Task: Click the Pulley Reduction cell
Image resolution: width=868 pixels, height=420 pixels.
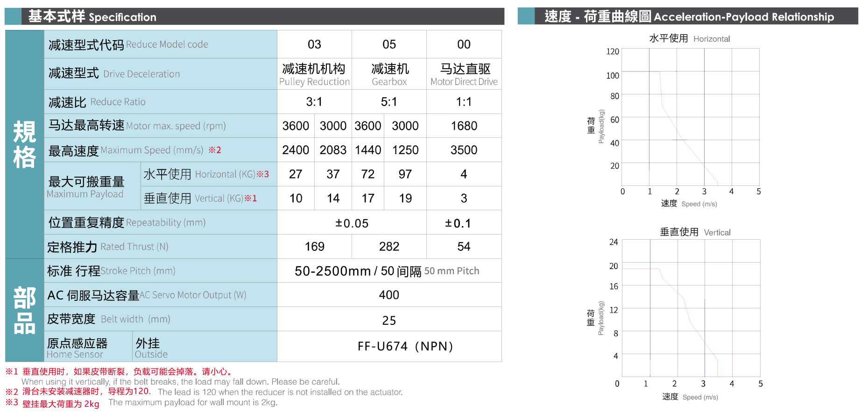Action: pyautogui.click(x=314, y=74)
